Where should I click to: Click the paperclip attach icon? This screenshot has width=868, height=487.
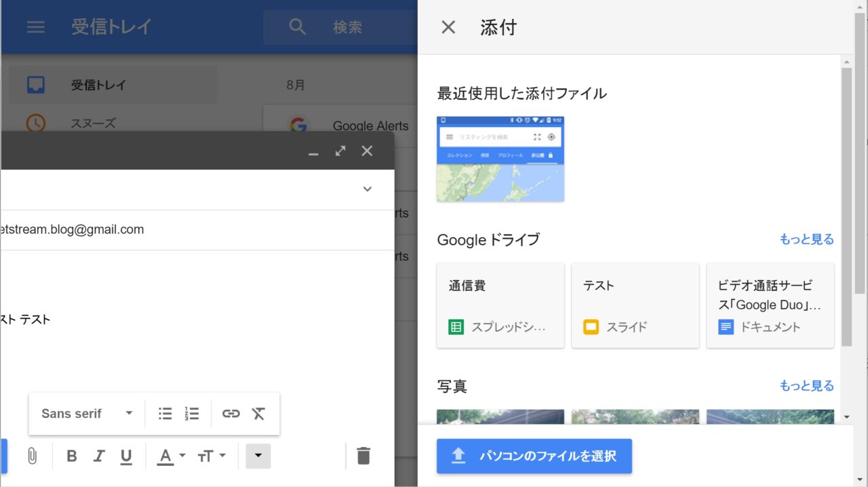[x=32, y=456]
